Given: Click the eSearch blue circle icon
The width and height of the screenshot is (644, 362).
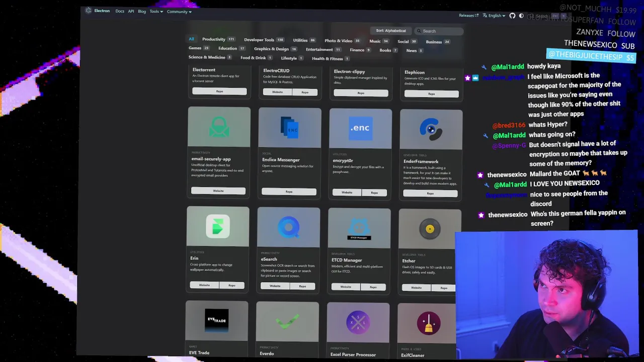Looking at the screenshot, I should coord(288,227).
